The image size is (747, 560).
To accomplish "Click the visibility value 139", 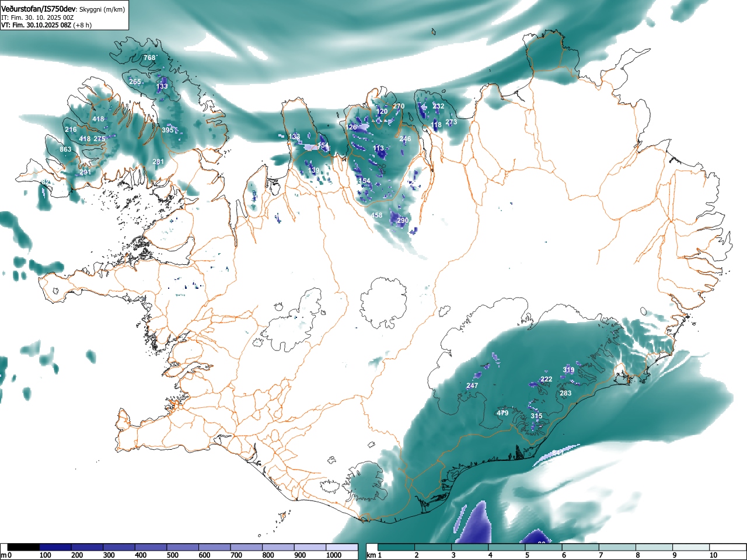I will [314, 170].
